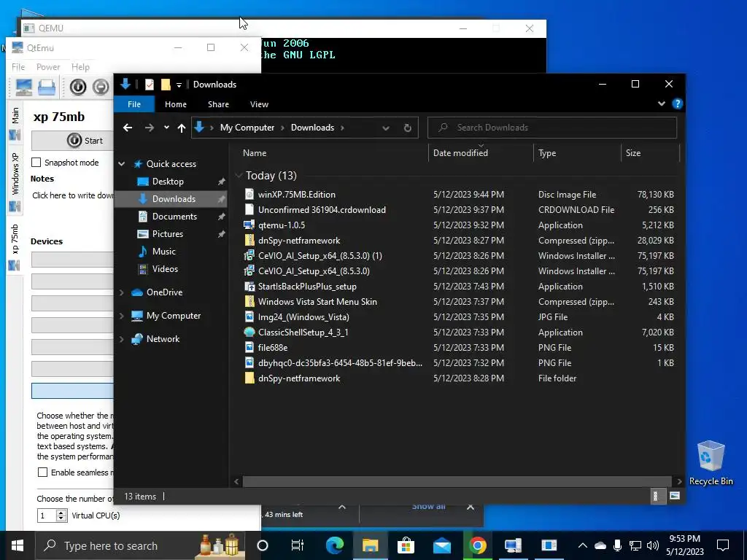The image size is (747, 560).
Task: Expand My Computer tree node
Action: [x=122, y=316]
